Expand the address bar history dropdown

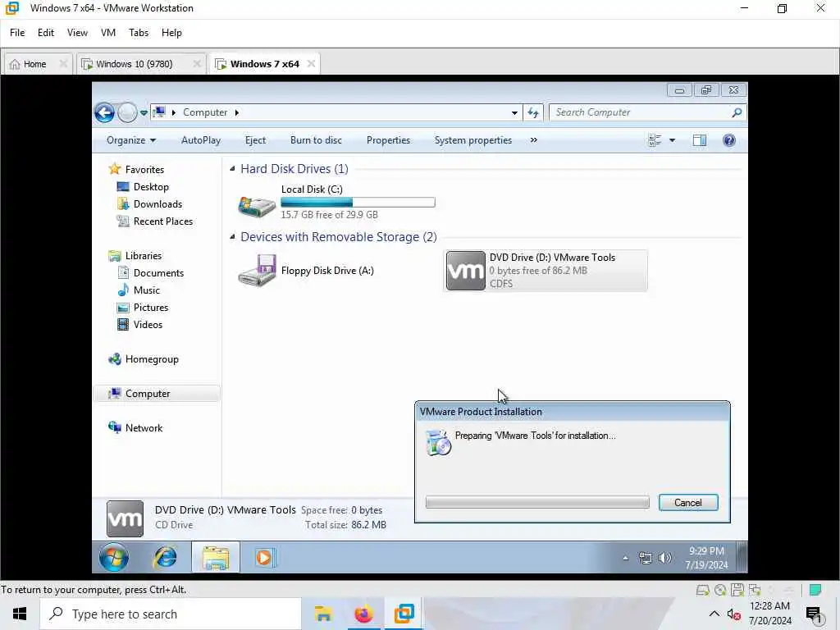pyautogui.click(x=514, y=113)
